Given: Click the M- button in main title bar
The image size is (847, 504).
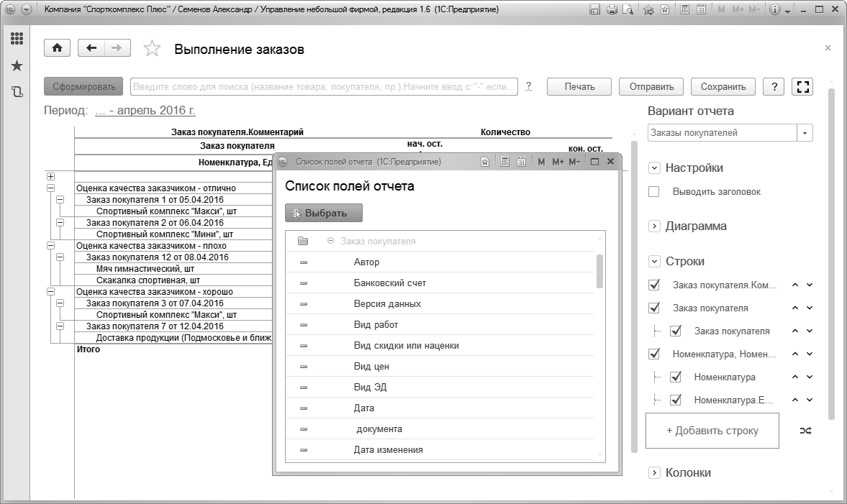Looking at the screenshot, I should [754, 10].
